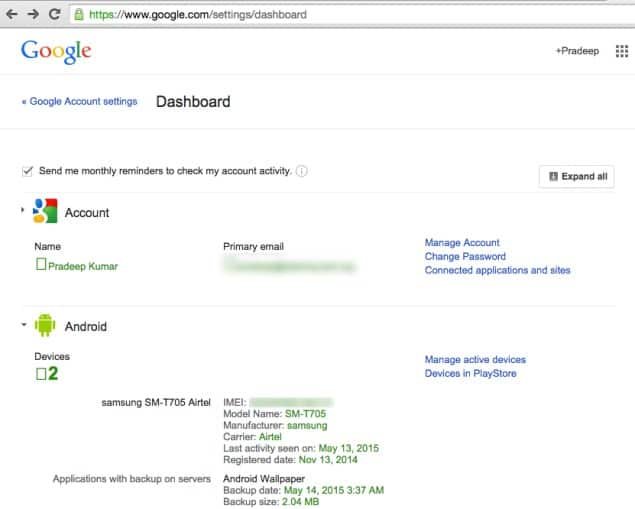Open the Change Password link

tap(465, 256)
